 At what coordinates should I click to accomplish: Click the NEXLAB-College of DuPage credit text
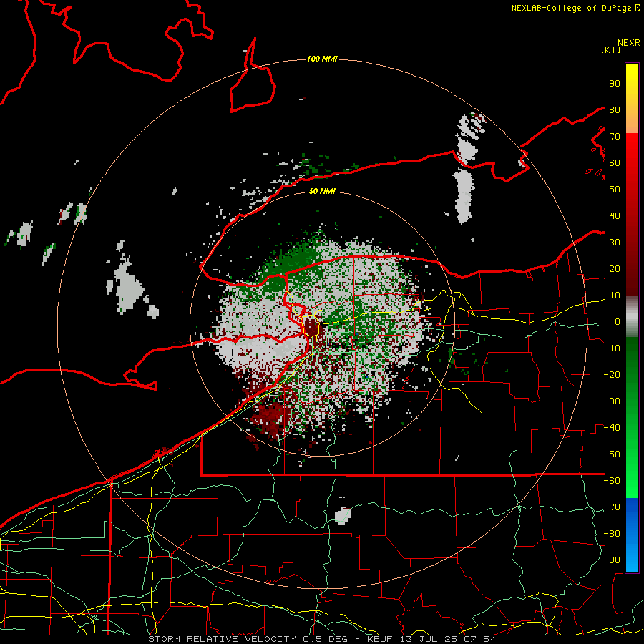coord(575,8)
